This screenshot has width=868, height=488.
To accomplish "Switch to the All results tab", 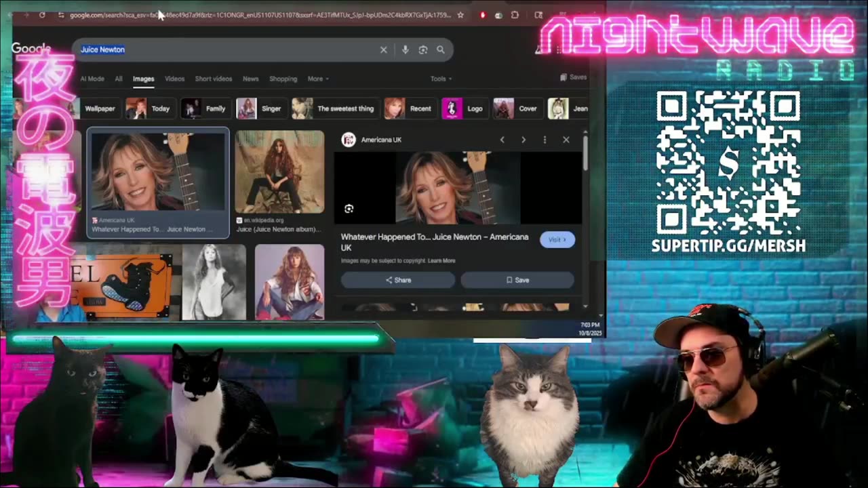I will coord(119,79).
